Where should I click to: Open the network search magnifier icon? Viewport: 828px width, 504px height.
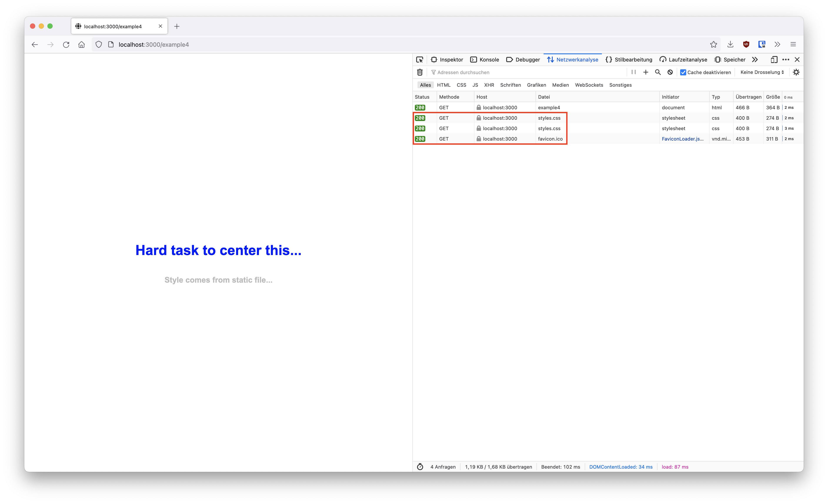(658, 72)
